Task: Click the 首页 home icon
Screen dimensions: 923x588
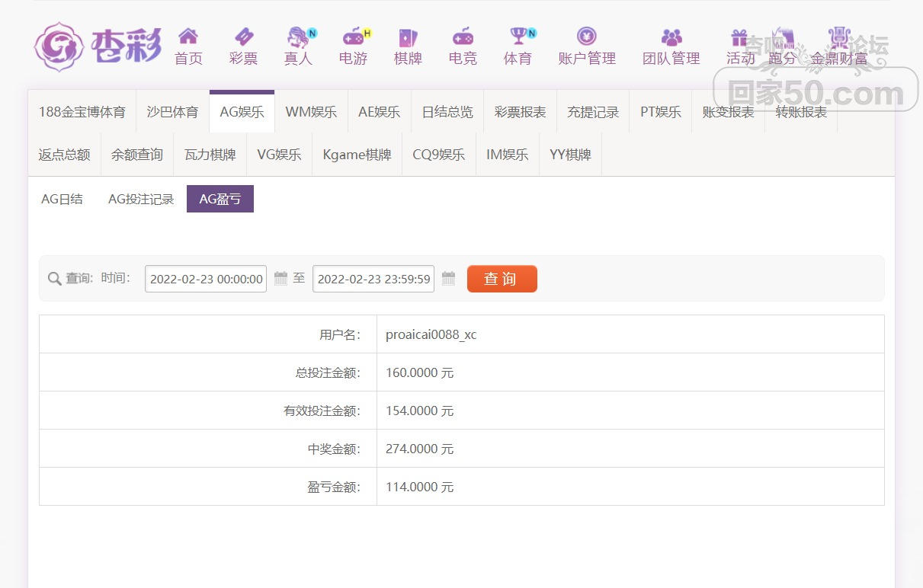Action: (188, 37)
